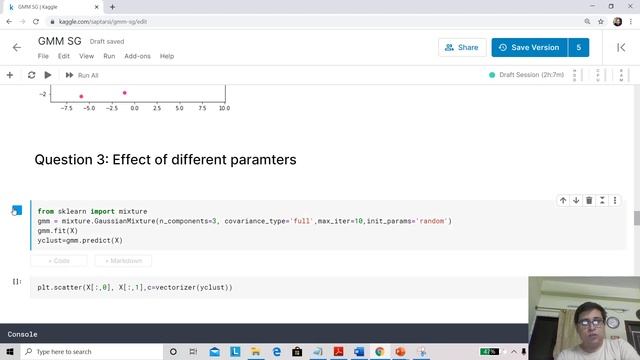Open the Console bar

coord(264,334)
